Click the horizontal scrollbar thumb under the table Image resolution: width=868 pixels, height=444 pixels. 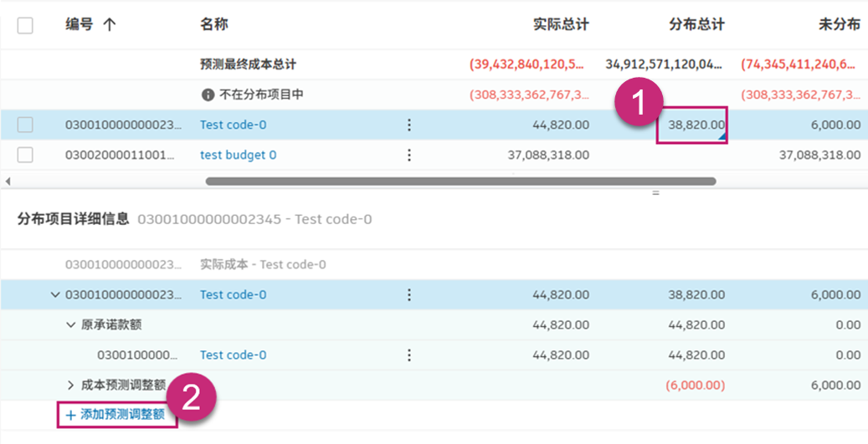point(460,181)
